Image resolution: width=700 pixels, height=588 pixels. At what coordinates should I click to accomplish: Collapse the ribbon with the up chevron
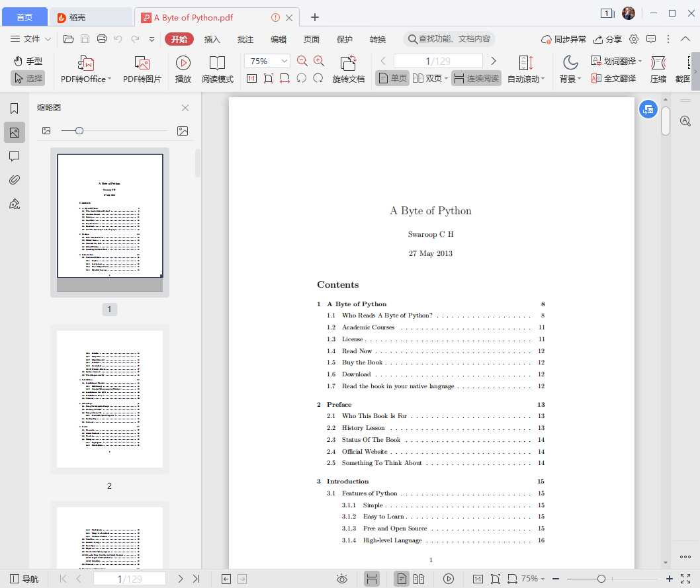pos(685,39)
